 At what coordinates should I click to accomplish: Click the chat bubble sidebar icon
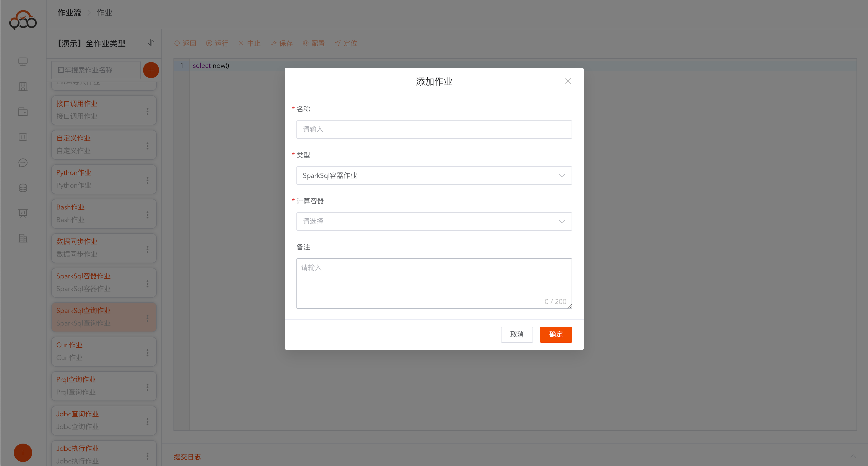click(23, 163)
